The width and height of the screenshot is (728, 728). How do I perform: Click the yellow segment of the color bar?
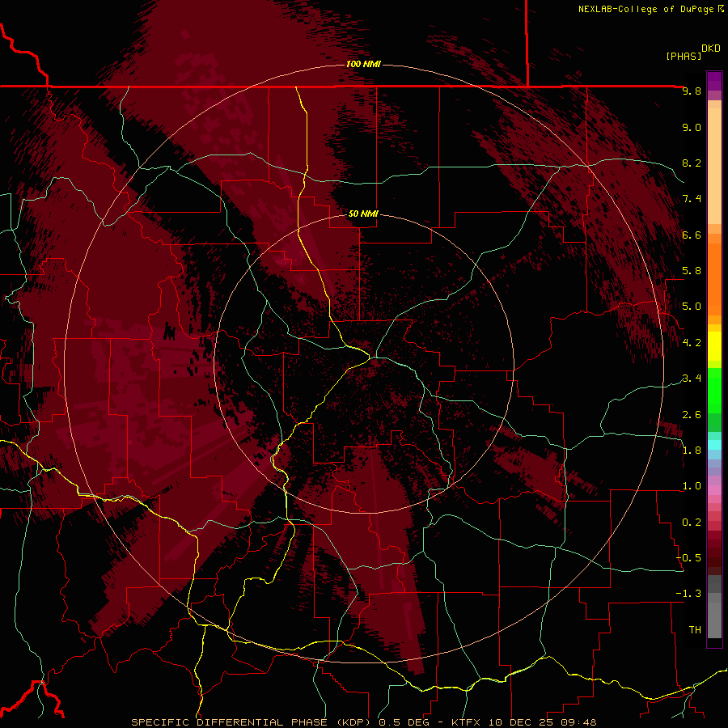point(714,346)
